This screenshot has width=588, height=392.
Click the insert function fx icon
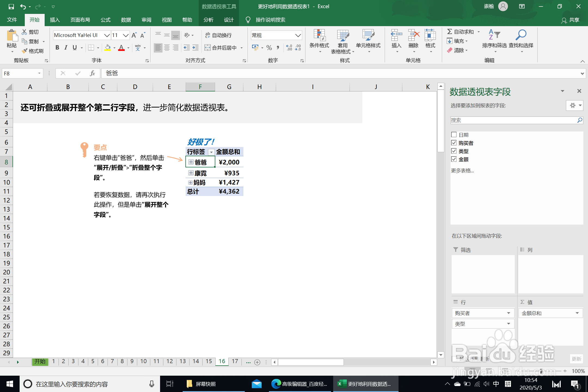[92, 73]
